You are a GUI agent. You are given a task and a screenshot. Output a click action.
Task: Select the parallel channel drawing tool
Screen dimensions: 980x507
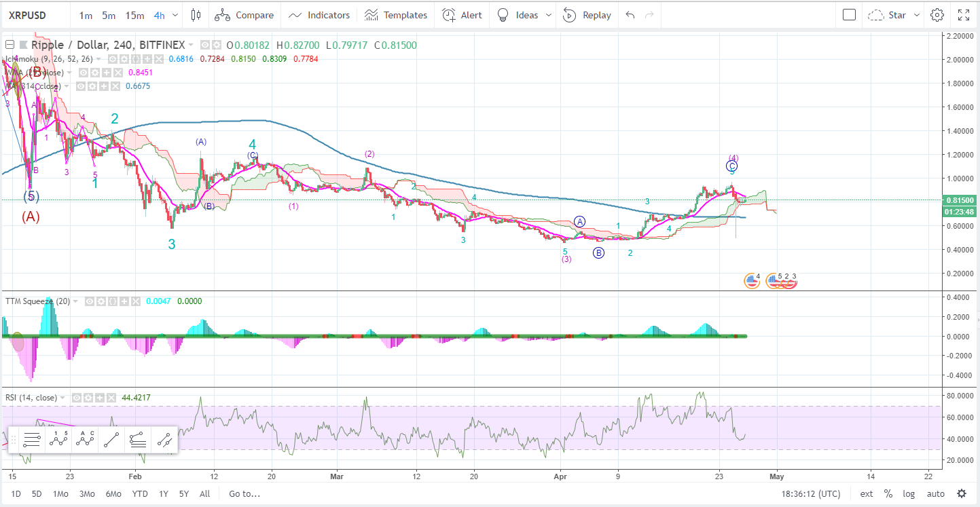tap(164, 440)
